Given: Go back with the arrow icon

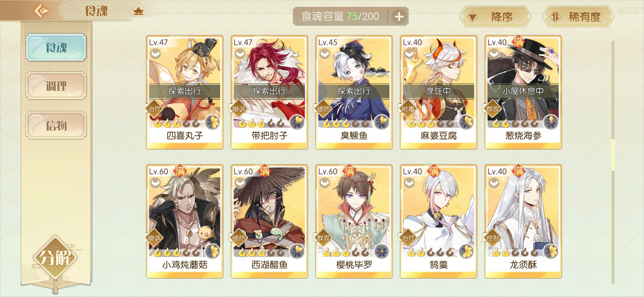Looking at the screenshot, I should 41,11.
